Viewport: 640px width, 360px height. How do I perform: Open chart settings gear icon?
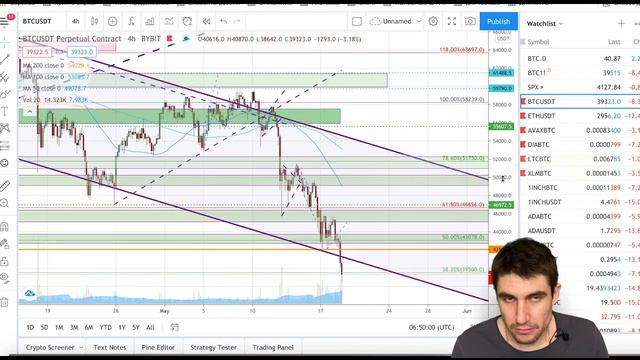point(433,21)
